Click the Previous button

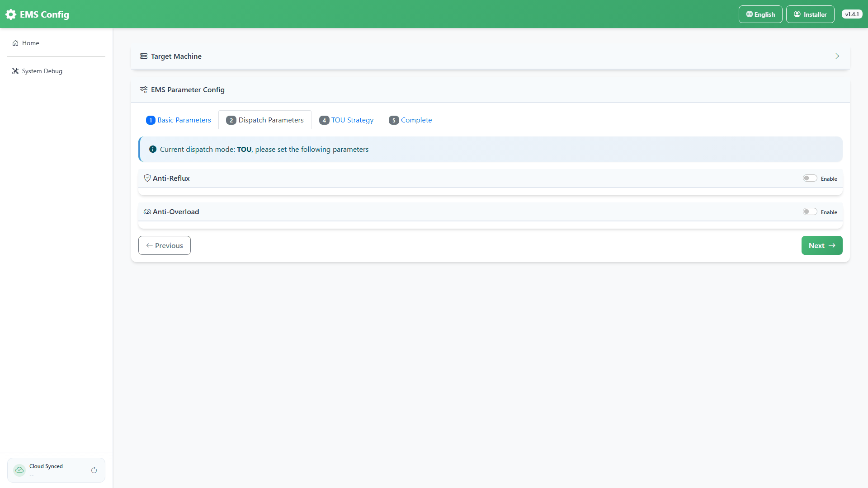165,245
